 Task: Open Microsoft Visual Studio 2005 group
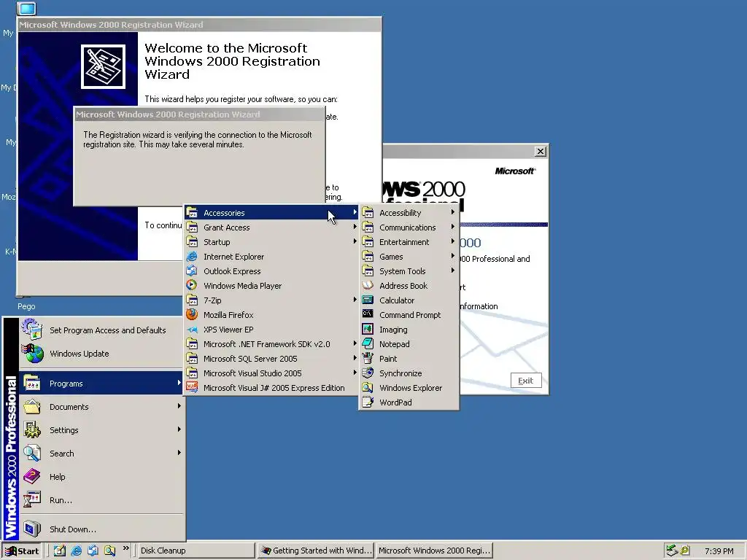pyautogui.click(x=271, y=373)
